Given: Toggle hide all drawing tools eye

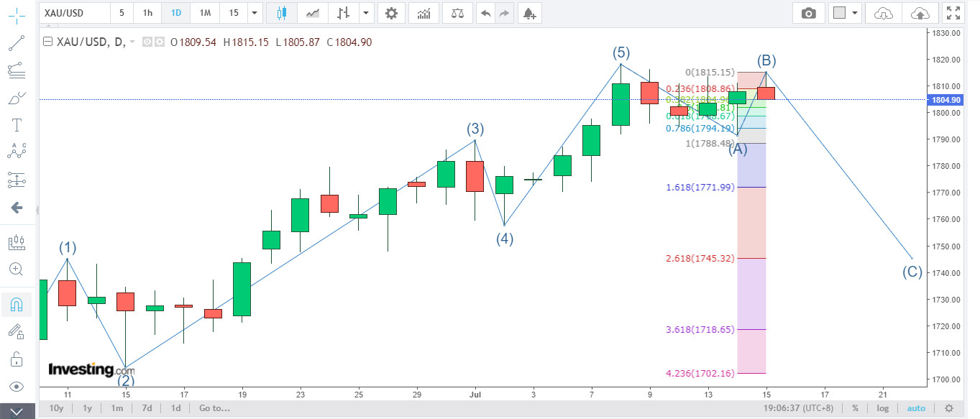Looking at the screenshot, I should 17,386.
